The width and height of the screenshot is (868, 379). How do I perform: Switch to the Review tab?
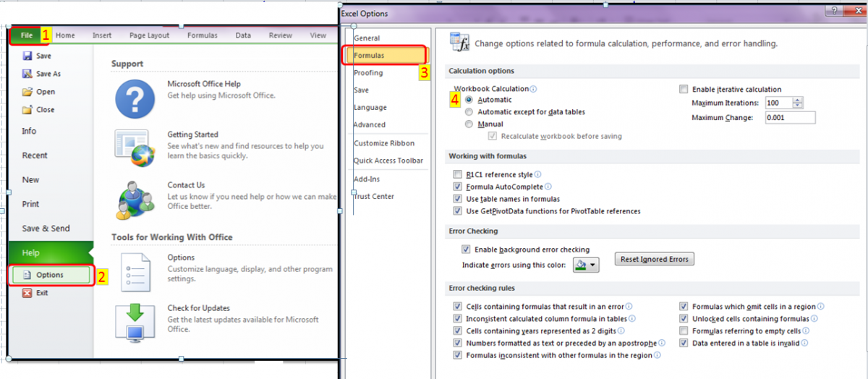point(281,35)
